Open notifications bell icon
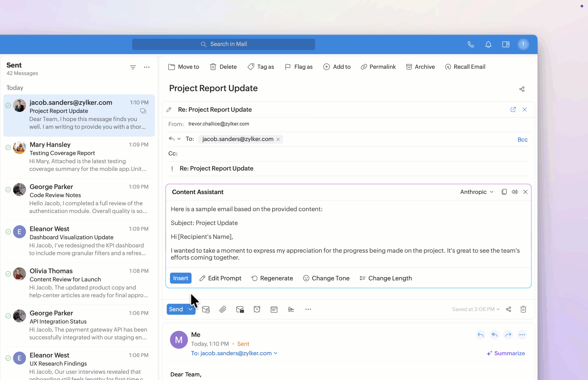Image resolution: width=588 pixels, height=380 pixels. [488, 44]
